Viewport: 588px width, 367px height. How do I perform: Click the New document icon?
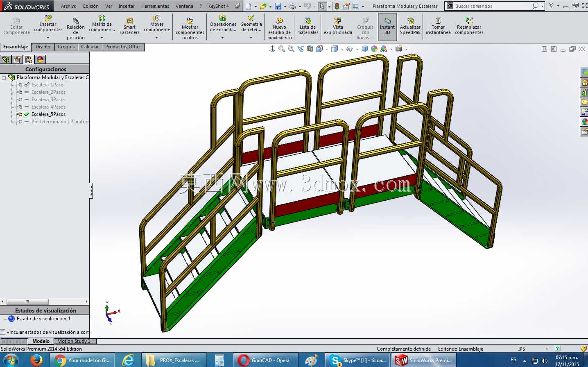(x=249, y=6)
